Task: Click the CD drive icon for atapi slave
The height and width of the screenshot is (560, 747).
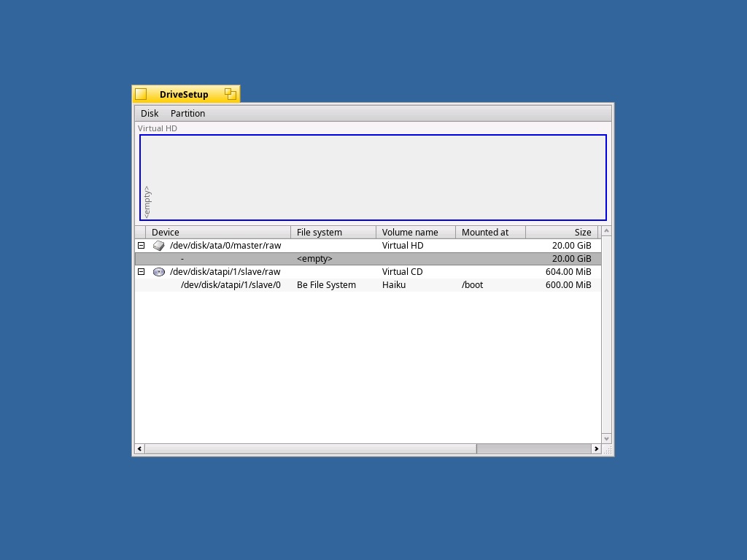Action: 158,272
